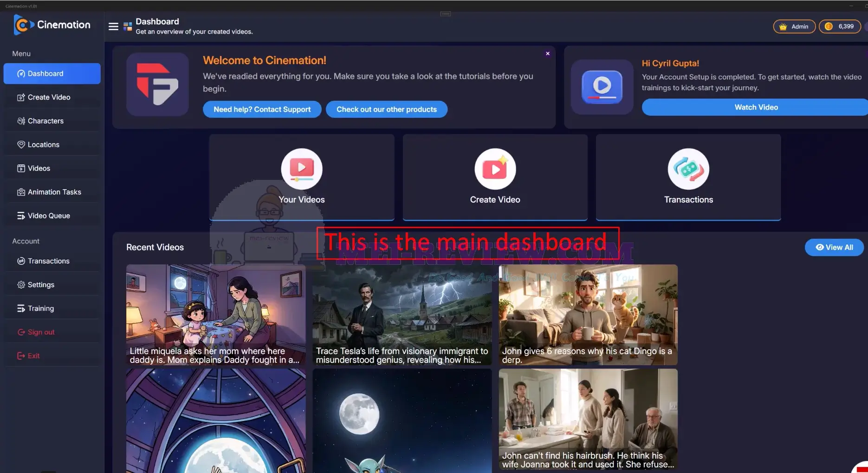868x473 pixels.
Task: Click Check out our other products
Action: [x=387, y=109]
